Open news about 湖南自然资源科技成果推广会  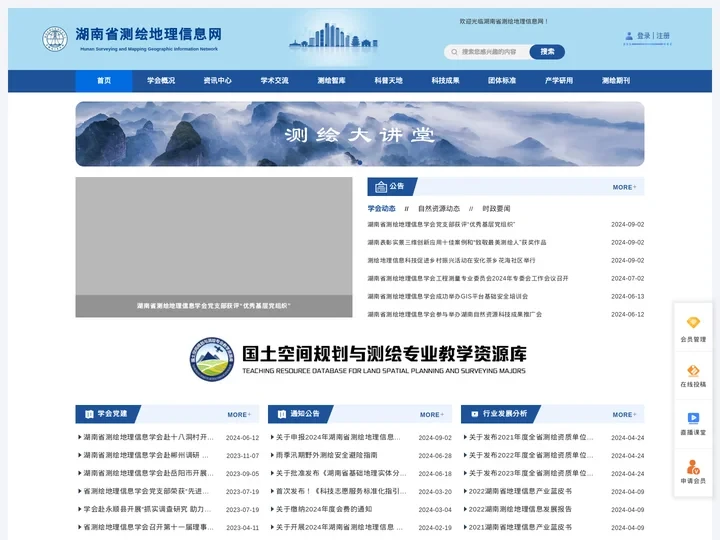[455, 315]
